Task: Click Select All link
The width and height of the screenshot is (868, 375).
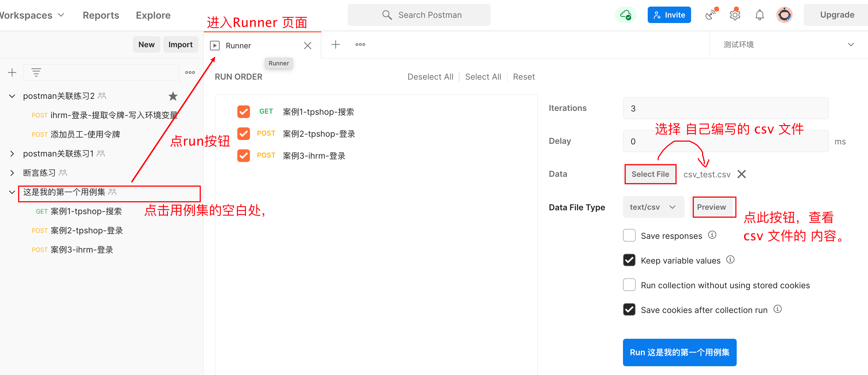Action: point(483,77)
